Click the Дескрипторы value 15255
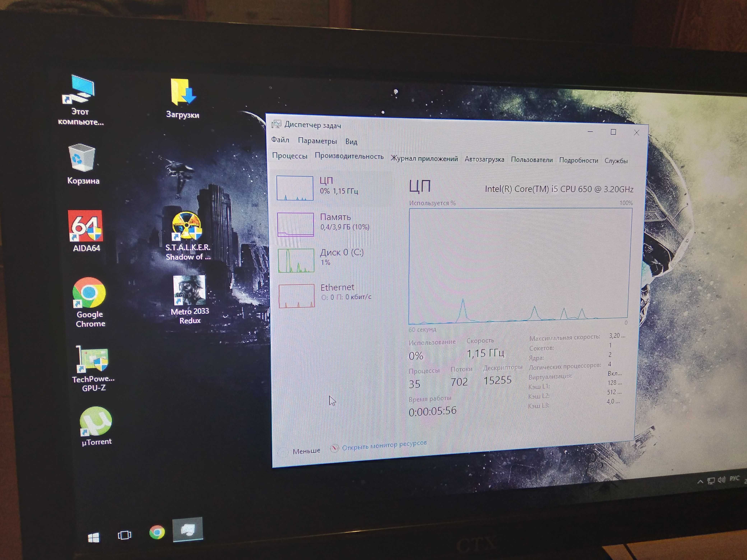The height and width of the screenshot is (560, 747). [497, 381]
